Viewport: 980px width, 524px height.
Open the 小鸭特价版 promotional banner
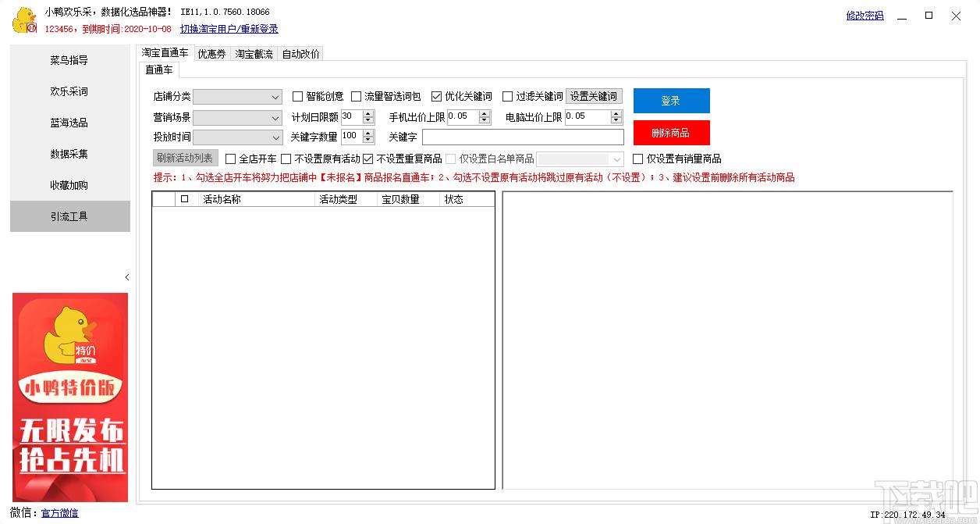(70, 397)
